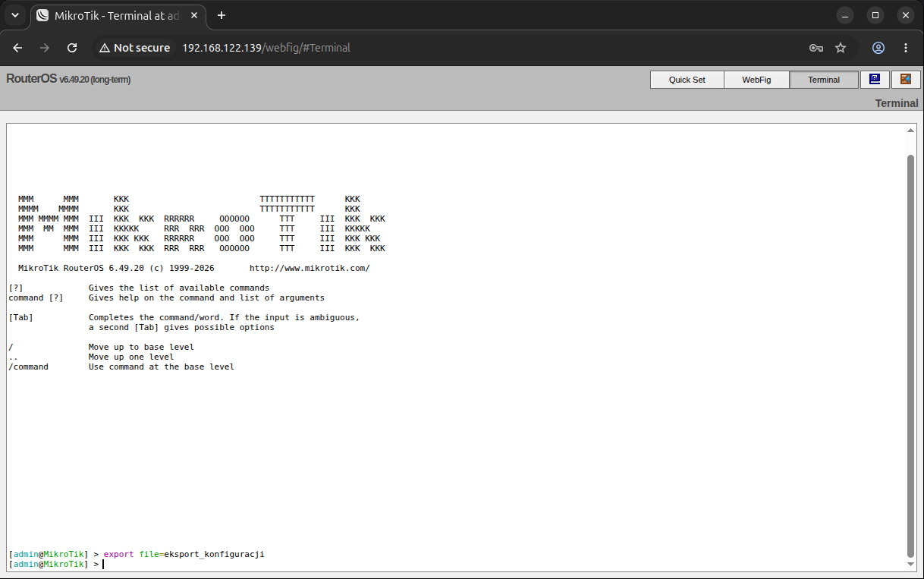Focus the address bar URL
Viewport: 924px width, 579px height.
(266, 48)
